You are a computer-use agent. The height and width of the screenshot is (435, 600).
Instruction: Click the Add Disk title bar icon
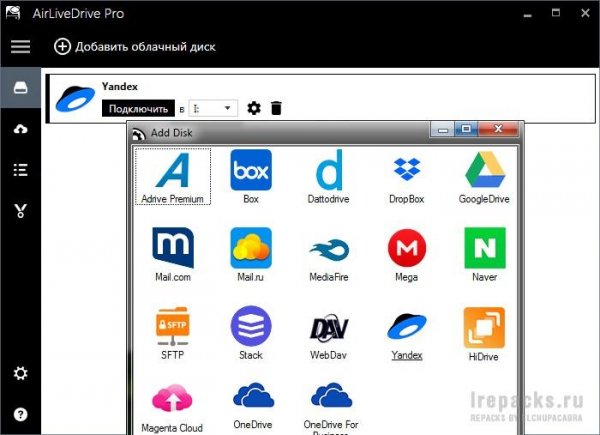point(139,134)
